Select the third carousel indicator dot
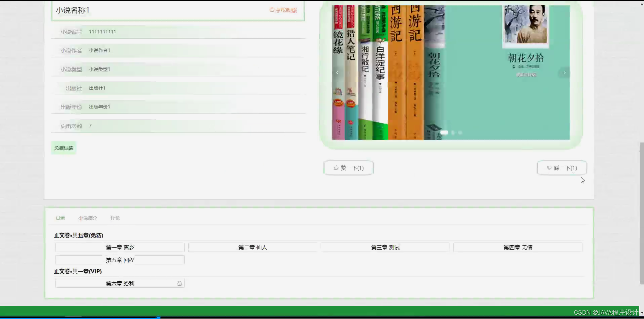 point(460,133)
